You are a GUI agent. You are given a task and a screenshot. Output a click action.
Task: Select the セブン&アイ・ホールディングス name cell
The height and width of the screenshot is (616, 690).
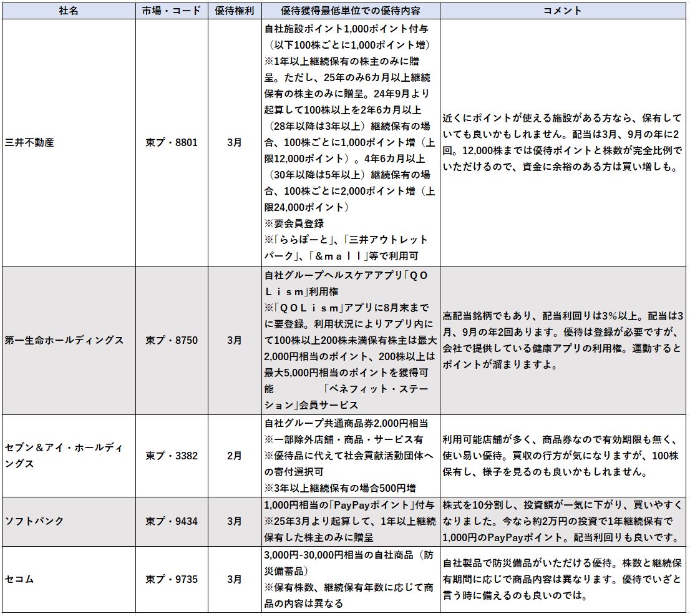coord(69,456)
